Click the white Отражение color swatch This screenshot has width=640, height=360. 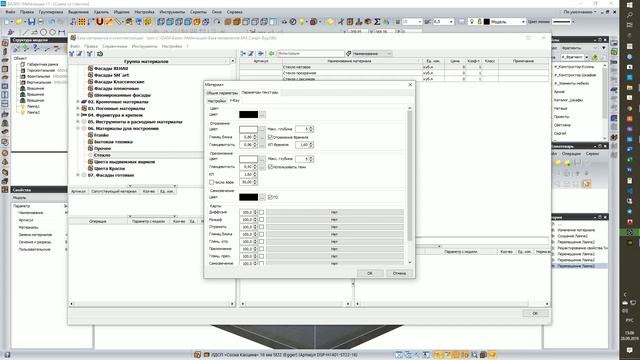tap(249, 129)
